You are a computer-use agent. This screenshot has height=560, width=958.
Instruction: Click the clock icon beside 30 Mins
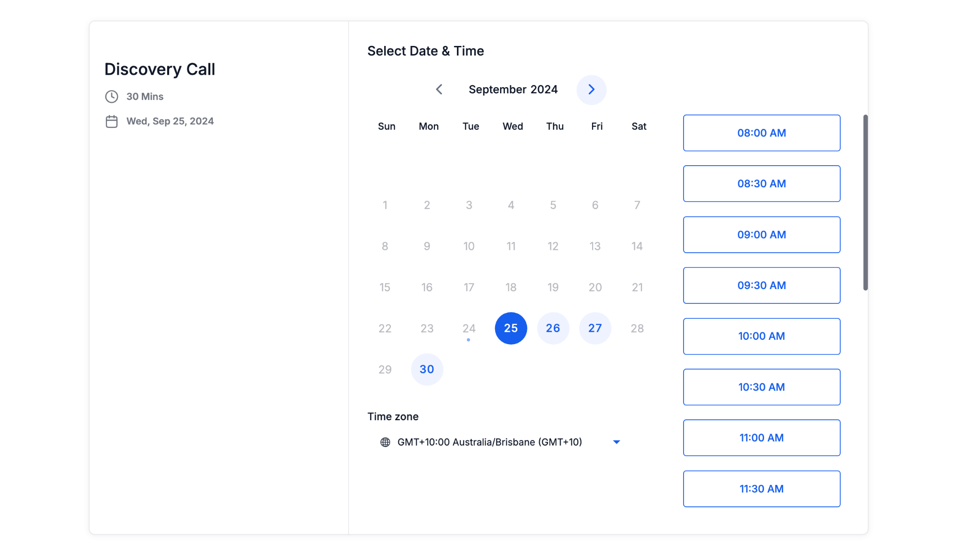point(112,97)
